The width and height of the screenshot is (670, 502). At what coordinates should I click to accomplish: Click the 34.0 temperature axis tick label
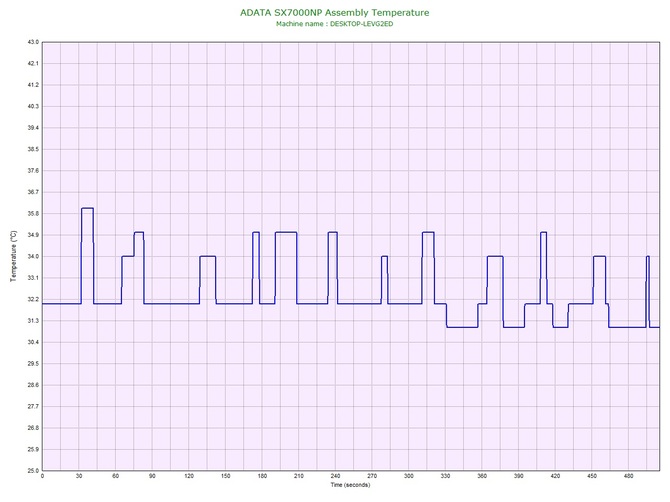click(x=33, y=256)
